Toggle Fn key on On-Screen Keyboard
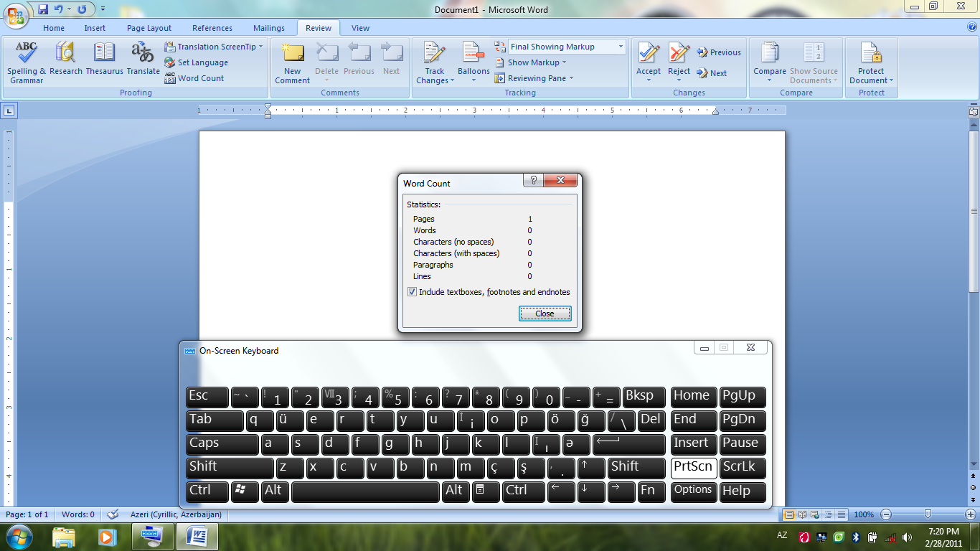Viewport: 980px width, 551px height. (x=651, y=491)
